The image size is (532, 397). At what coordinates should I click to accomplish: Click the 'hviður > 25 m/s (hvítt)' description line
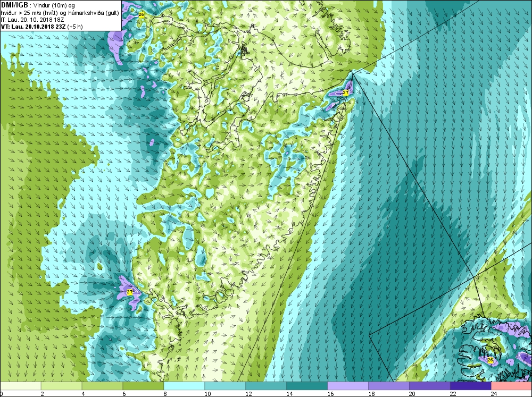tap(60, 13)
